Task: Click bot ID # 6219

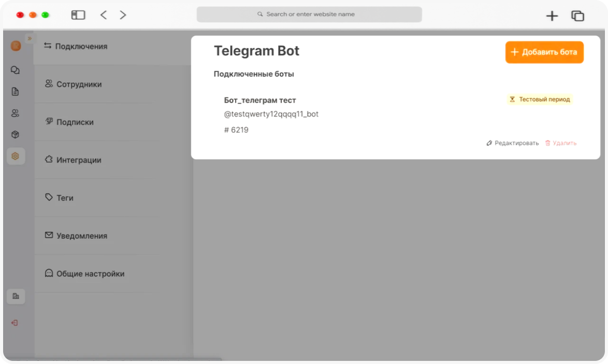Action: click(x=236, y=130)
